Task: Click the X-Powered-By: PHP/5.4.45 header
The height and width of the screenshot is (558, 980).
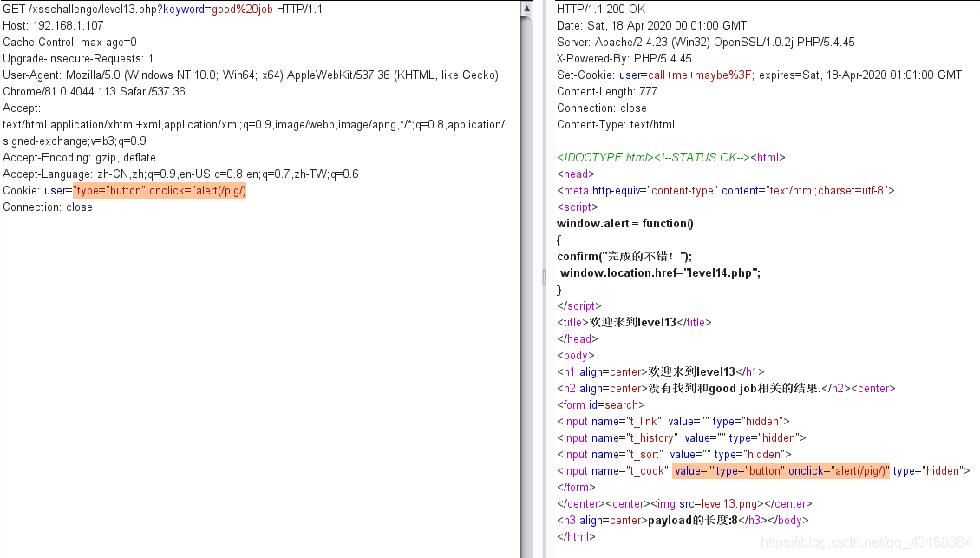Action: 624,59
